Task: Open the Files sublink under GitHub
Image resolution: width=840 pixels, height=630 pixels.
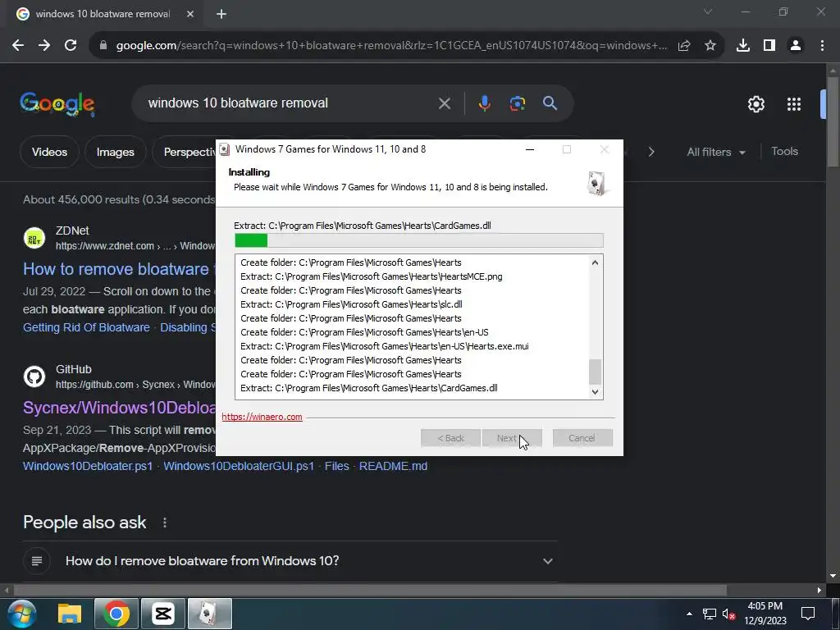Action: coord(337,466)
